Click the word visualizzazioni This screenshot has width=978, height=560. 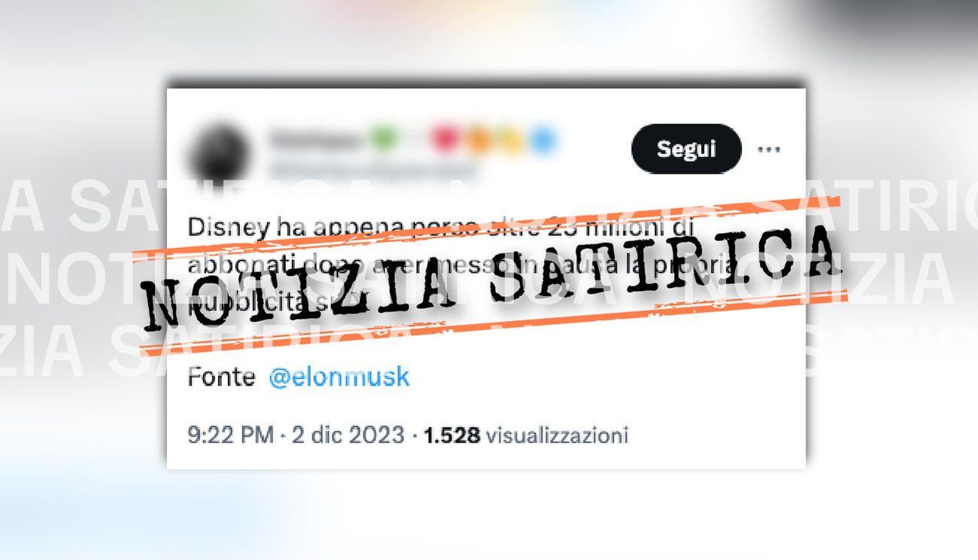click(x=557, y=435)
